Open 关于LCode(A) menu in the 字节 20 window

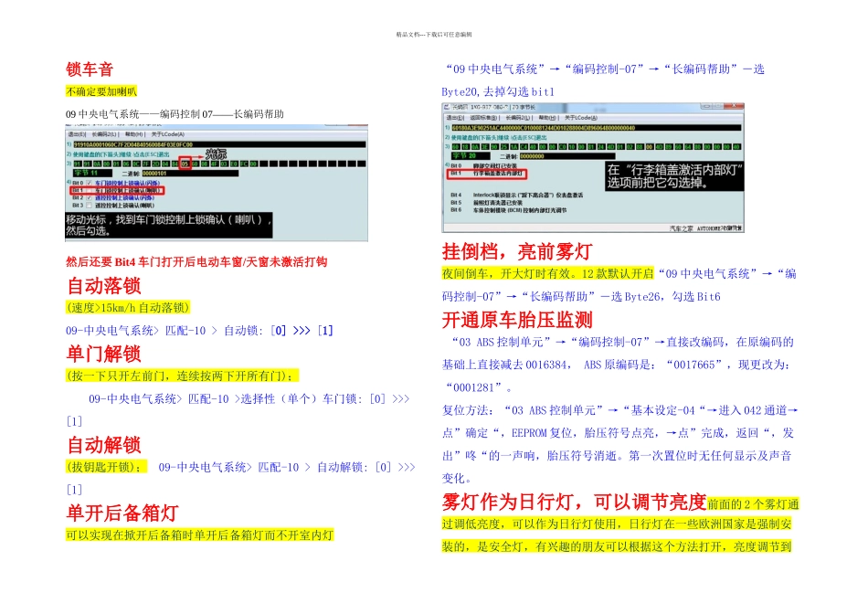click(x=581, y=117)
